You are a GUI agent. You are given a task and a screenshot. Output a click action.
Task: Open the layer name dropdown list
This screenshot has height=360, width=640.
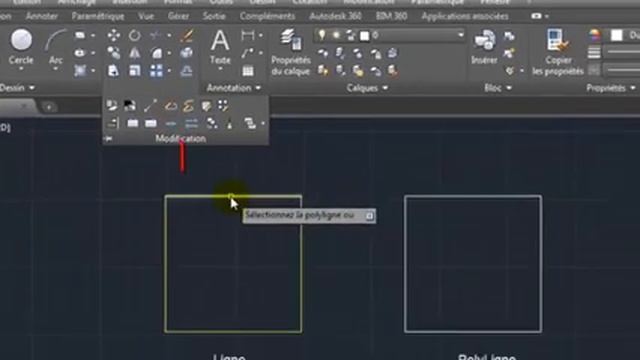(x=461, y=35)
